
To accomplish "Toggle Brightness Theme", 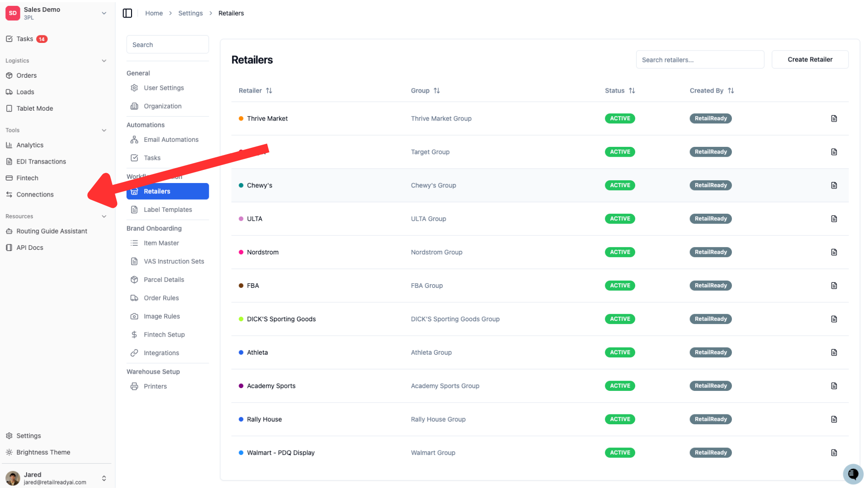I will (43, 452).
